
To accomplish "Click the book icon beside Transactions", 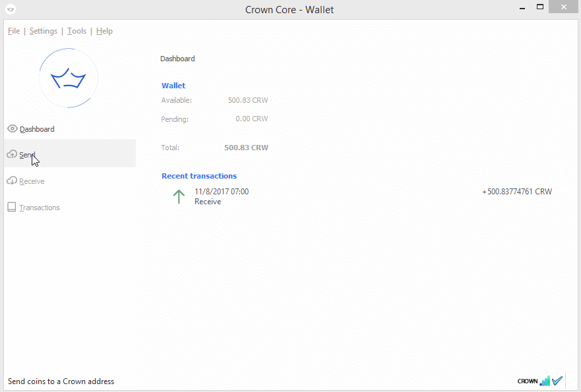I will [12, 207].
